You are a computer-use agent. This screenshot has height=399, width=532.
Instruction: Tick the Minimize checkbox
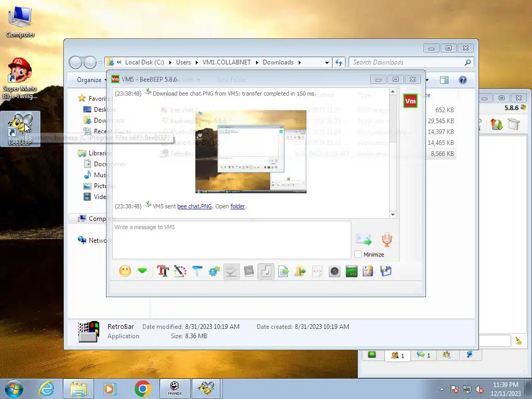point(358,254)
